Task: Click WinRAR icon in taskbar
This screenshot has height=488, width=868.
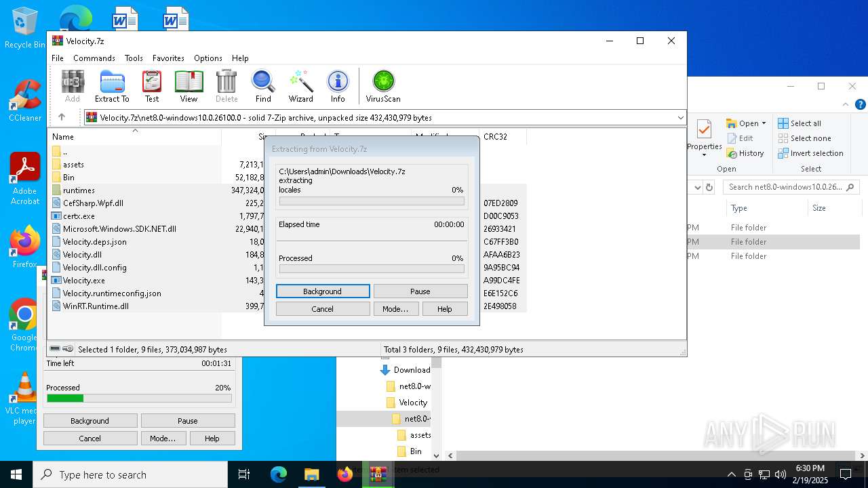Action: 378,474
